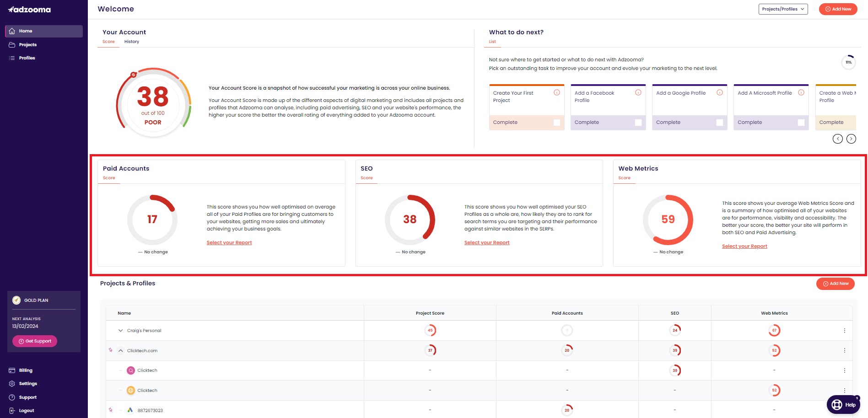Click info icon on Create Your First Project
Image resolution: width=868 pixels, height=418 pixels.
(x=557, y=92)
